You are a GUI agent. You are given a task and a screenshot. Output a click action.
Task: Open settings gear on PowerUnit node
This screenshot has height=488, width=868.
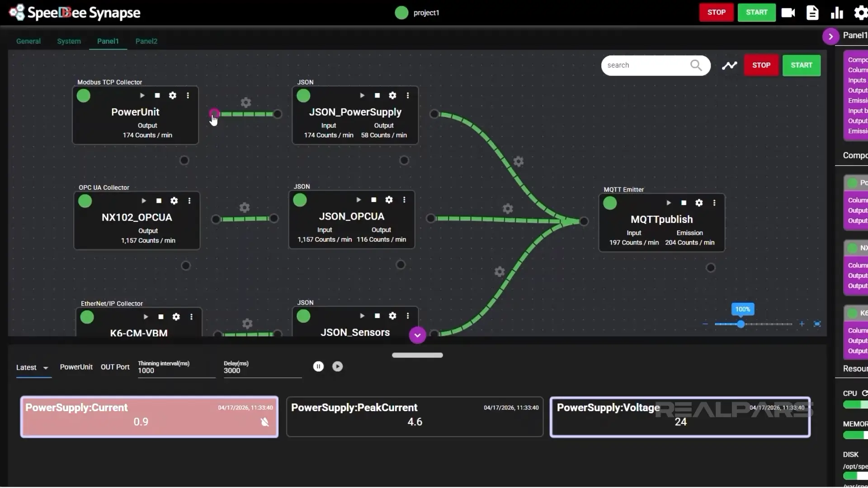tap(173, 95)
